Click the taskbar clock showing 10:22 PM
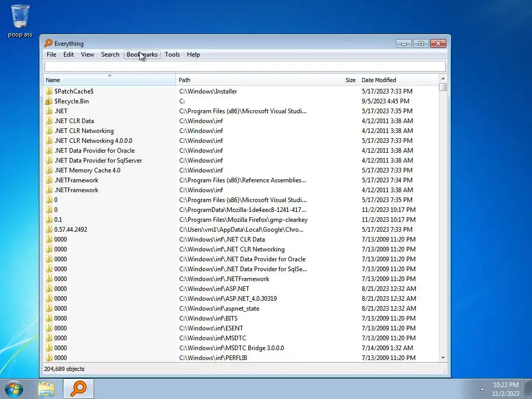Screen dimensions: 532x399 point(506,389)
